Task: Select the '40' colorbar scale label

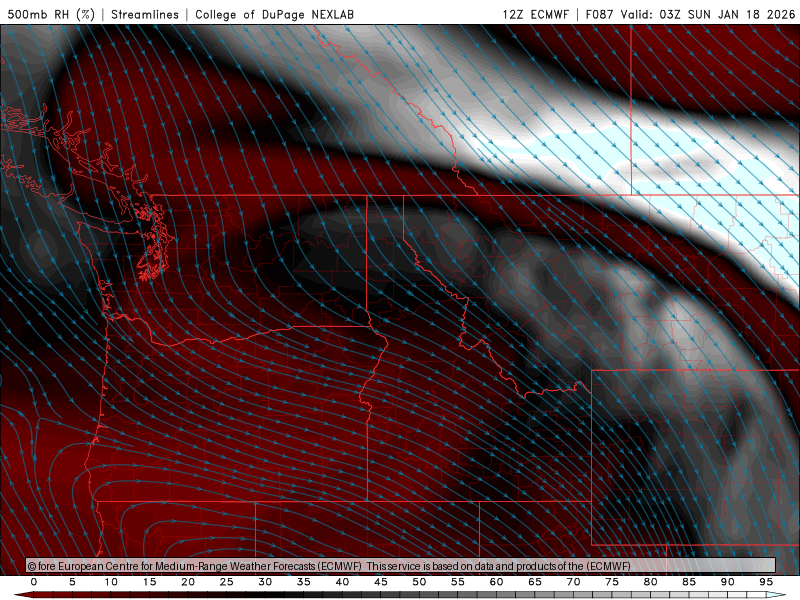Action: (x=342, y=582)
